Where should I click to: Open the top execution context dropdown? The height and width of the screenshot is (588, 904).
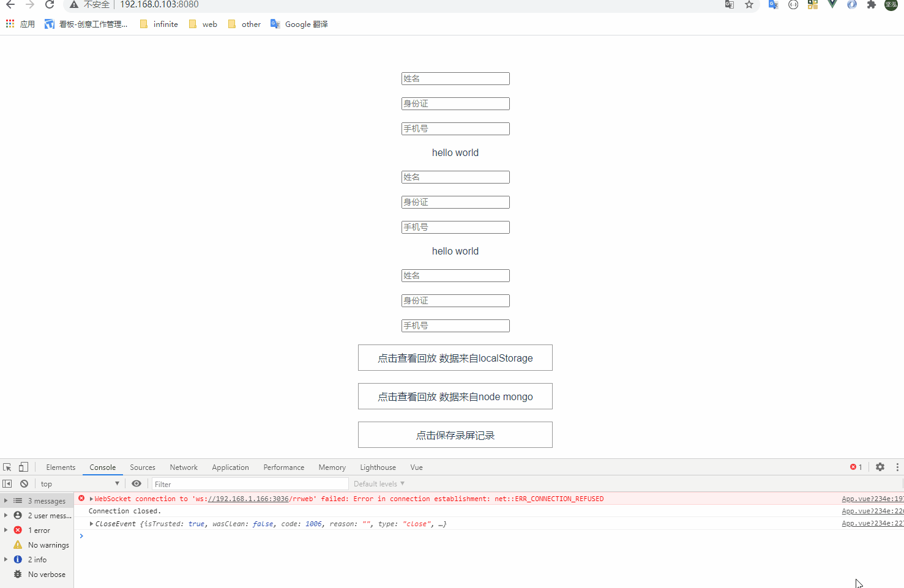tap(80, 483)
